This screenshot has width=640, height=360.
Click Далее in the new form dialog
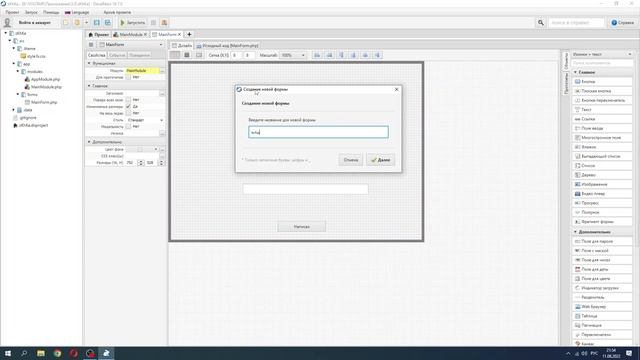point(380,160)
